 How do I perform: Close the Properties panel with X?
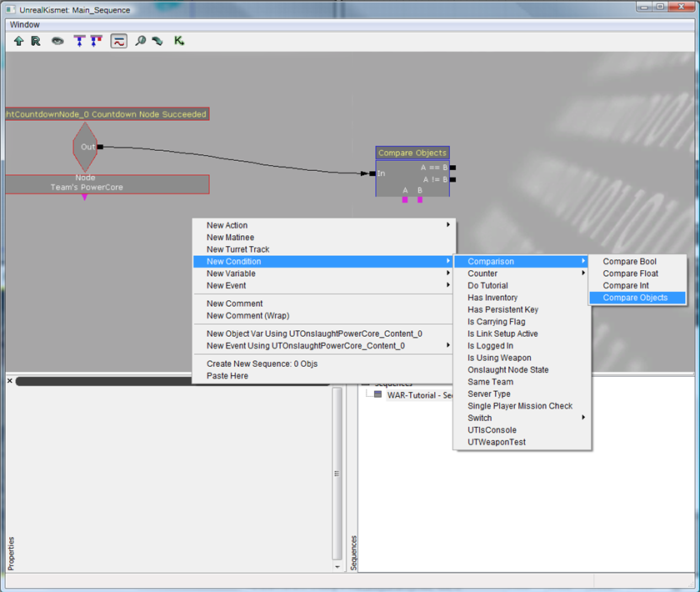click(x=10, y=381)
